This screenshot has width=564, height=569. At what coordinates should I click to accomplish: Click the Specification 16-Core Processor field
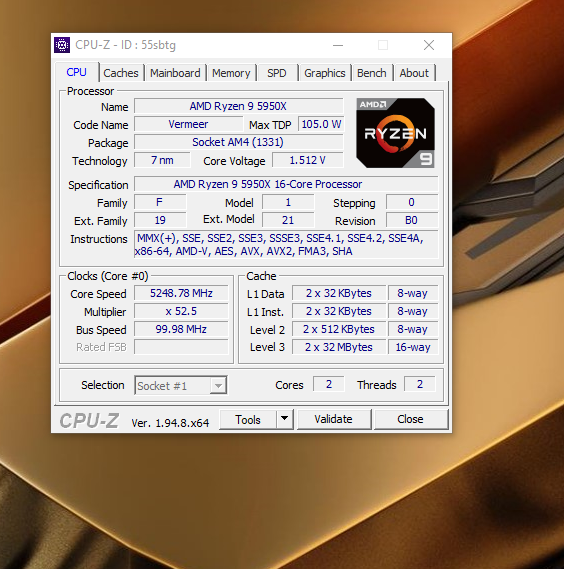pyautogui.click(x=286, y=184)
